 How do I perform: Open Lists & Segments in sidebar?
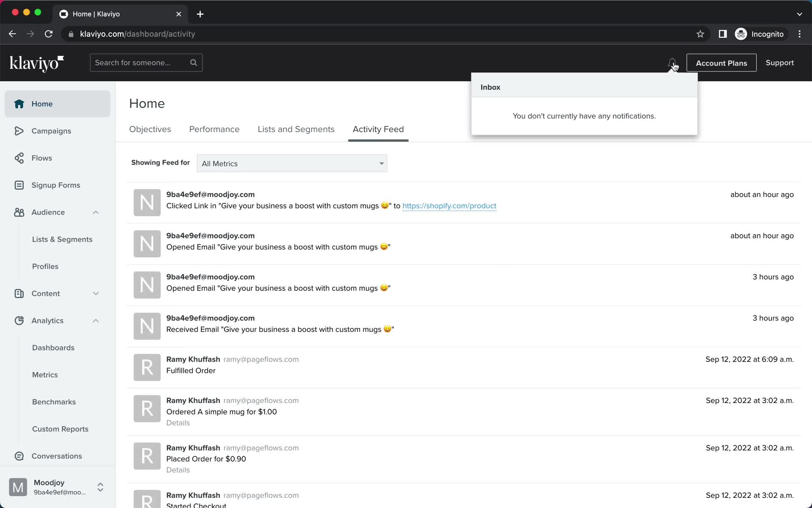62,239
